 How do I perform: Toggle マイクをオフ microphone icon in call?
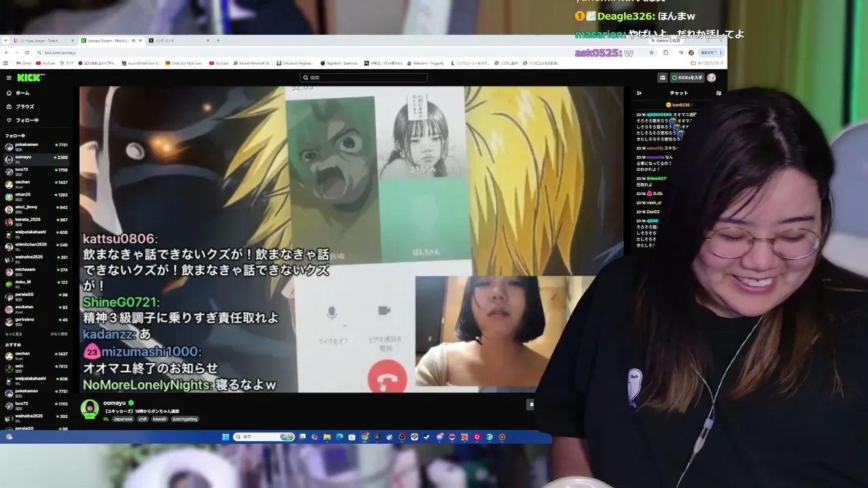(332, 312)
